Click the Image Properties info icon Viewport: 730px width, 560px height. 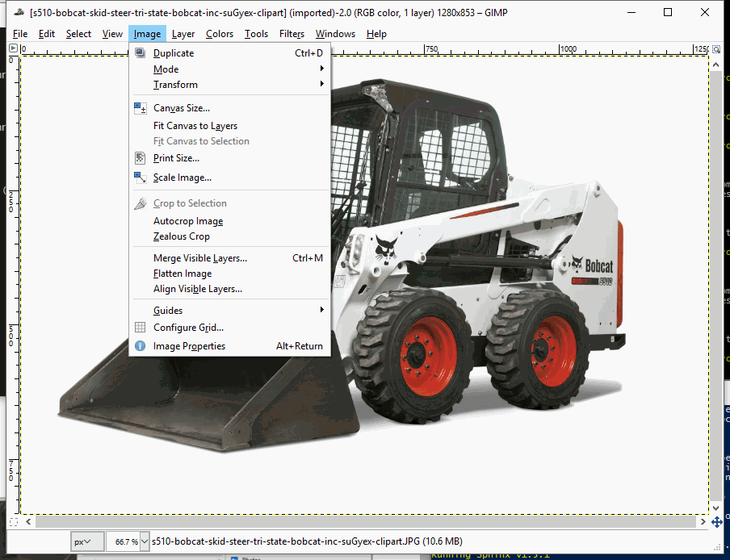pos(140,345)
